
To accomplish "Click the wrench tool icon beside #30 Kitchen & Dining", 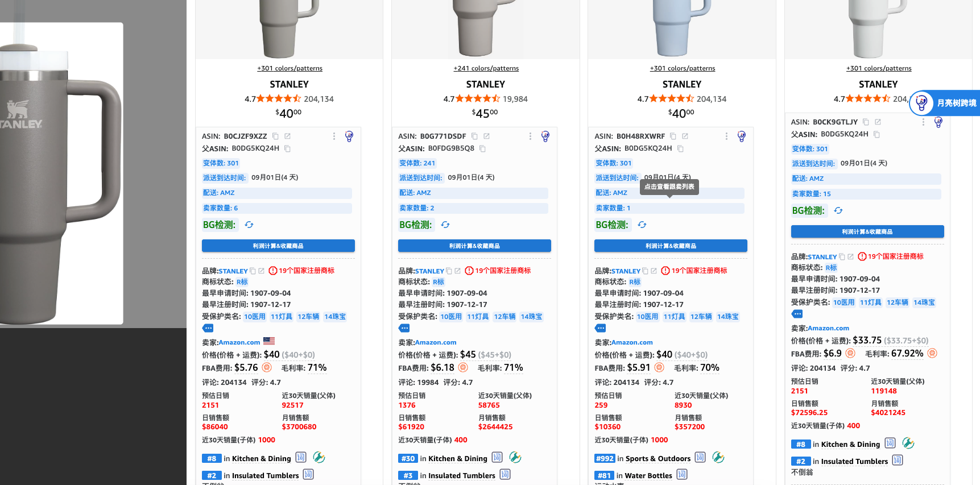I will click(x=515, y=457).
